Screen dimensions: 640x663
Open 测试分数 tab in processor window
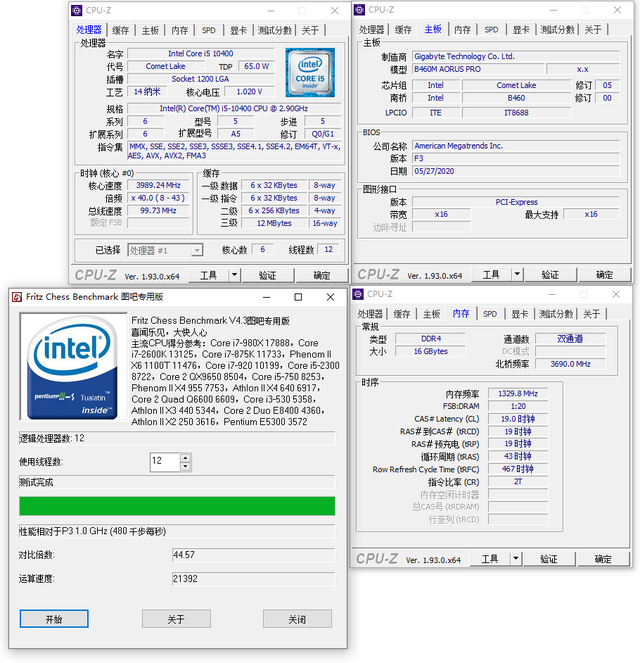275,30
